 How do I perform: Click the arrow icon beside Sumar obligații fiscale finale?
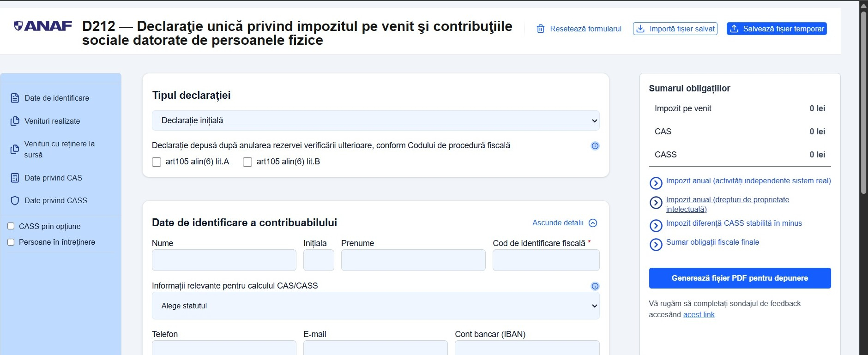pos(656,244)
